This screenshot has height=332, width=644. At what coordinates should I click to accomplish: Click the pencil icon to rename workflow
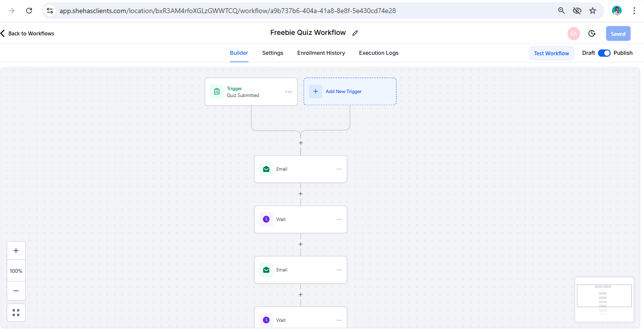(355, 33)
